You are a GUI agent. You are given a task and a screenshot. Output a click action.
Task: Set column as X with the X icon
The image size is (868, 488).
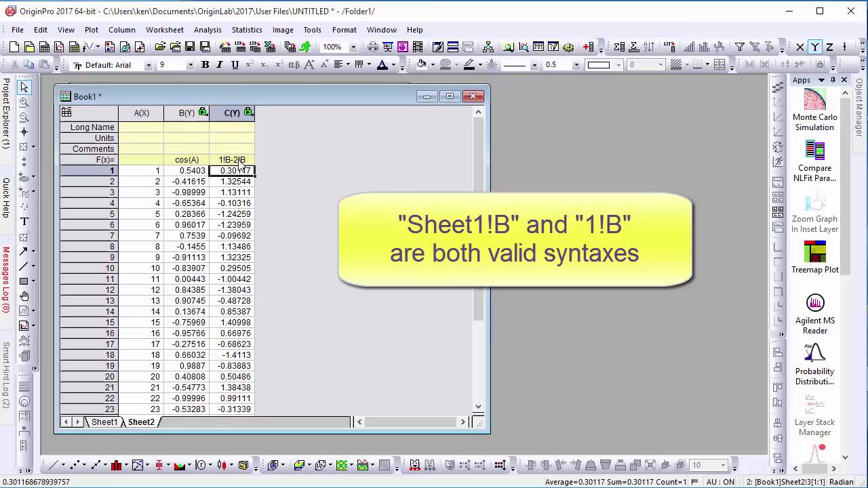pyautogui.click(x=800, y=47)
